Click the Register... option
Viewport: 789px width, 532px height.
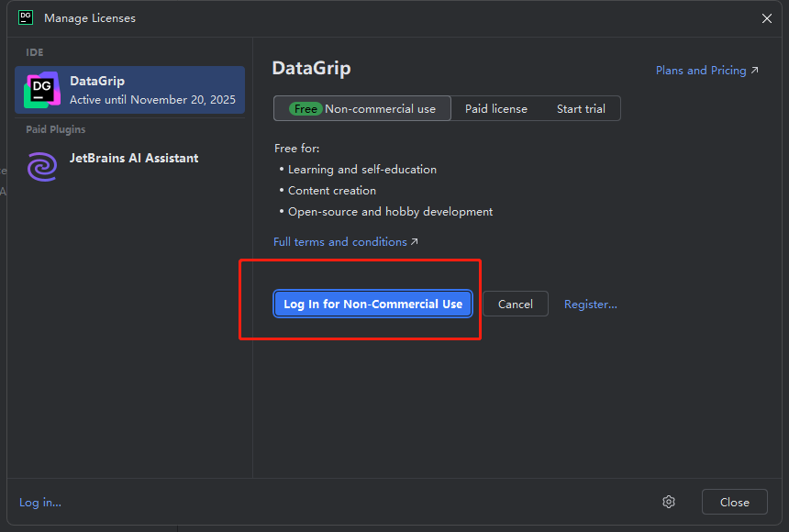tap(590, 304)
